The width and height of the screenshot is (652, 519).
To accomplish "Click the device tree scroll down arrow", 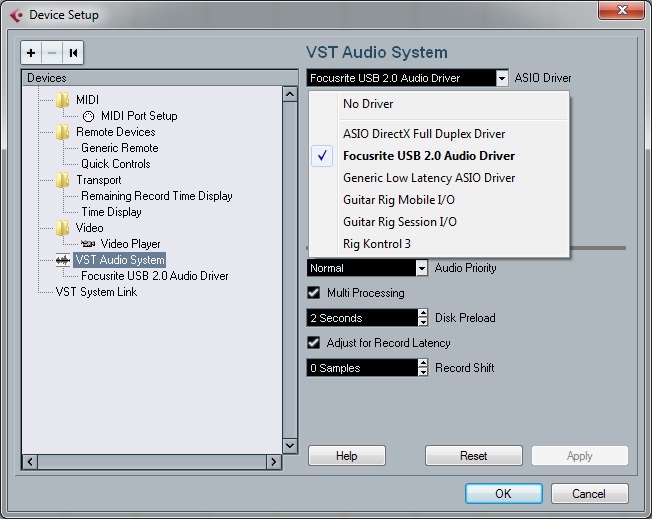I will [290, 446].
